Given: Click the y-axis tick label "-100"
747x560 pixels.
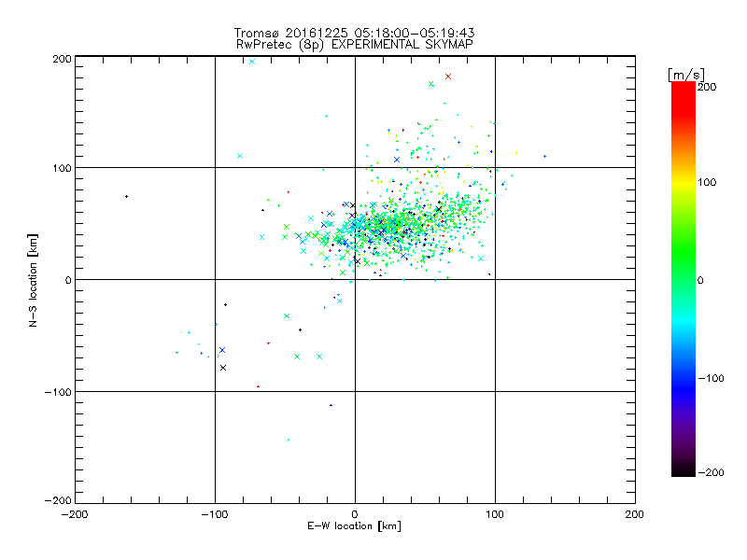Looking at the screenshot, I should coord(58,392).
